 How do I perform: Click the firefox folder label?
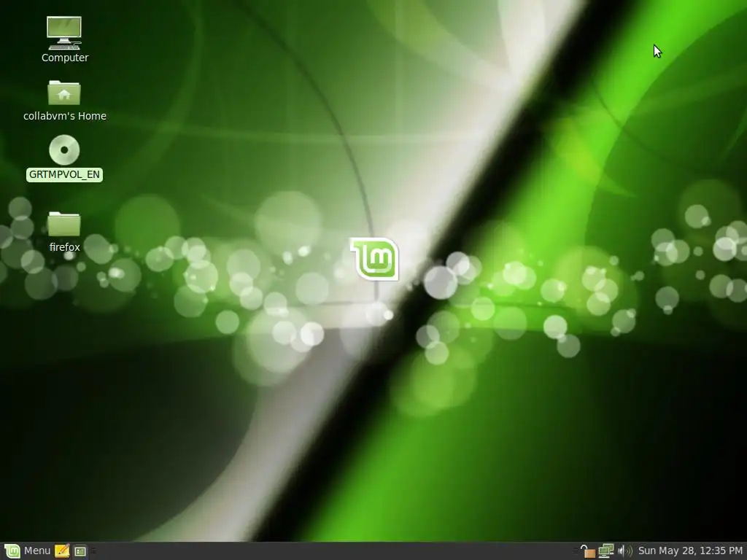point(64,247)
